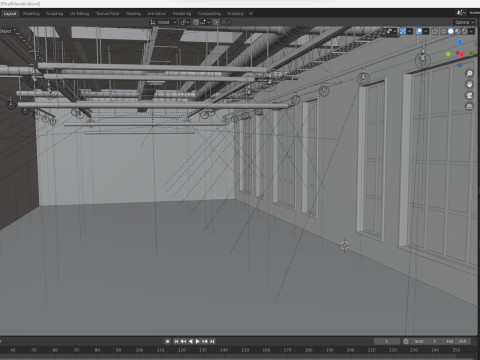
Task: Open the Sculpting workspace tab
Action: point(55,14)
